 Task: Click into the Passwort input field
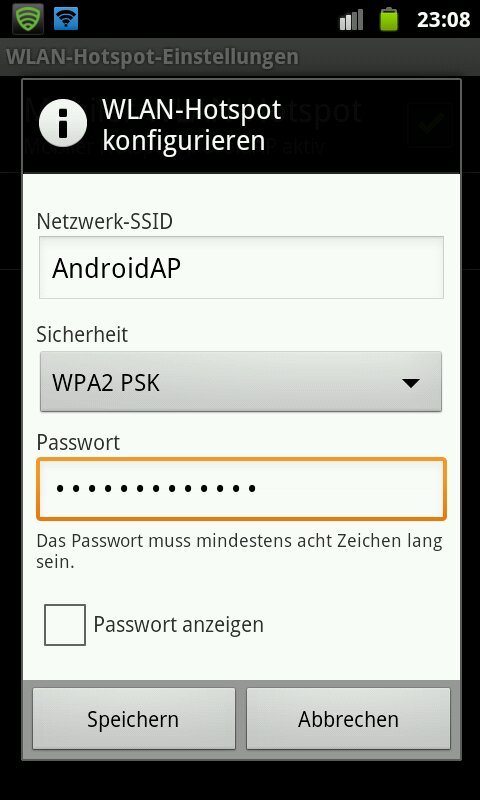tap(241, 489)
